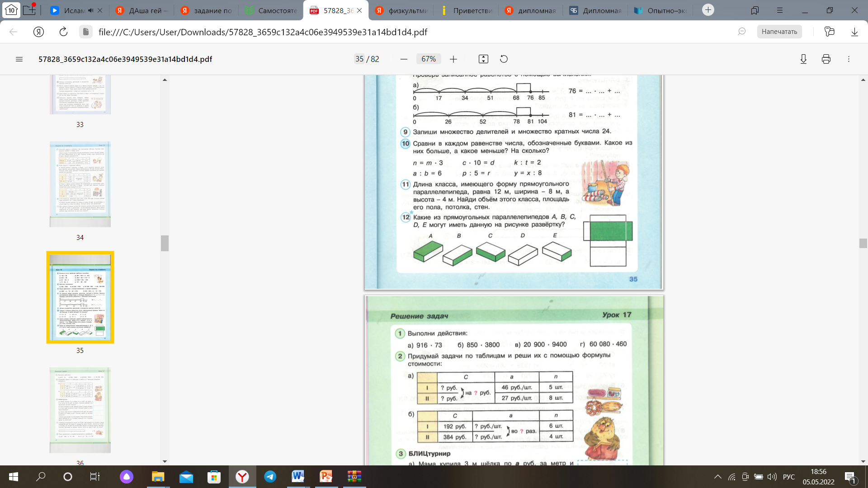Open Cortana circle on taskbar
The height and width of the screenshot is (488, 868).
[x=68, y=477]
